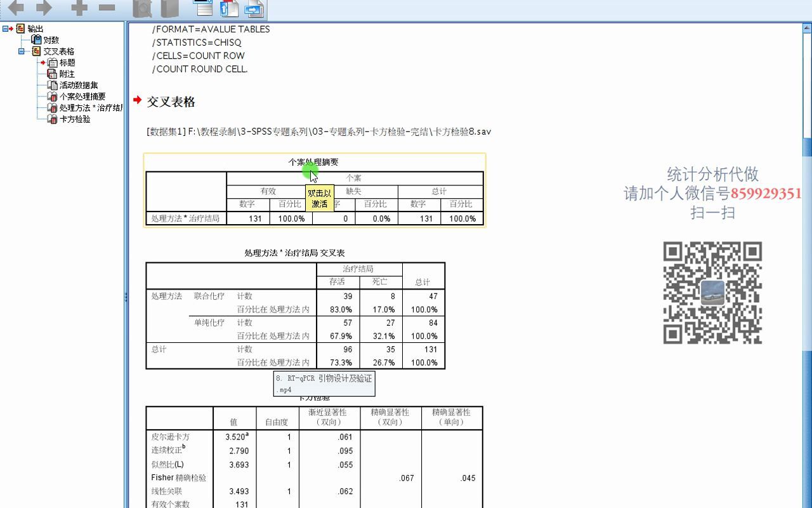Click the 个案处理摘要 table title
Screen dimensions: 812x508
pyautogui.click(x=313, y=162)
